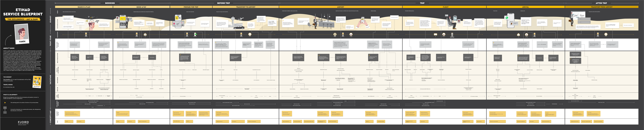Click the green WhatsApp logo in Arrival illustration
This screenshot has height=130, width=644.
point(507,18)
